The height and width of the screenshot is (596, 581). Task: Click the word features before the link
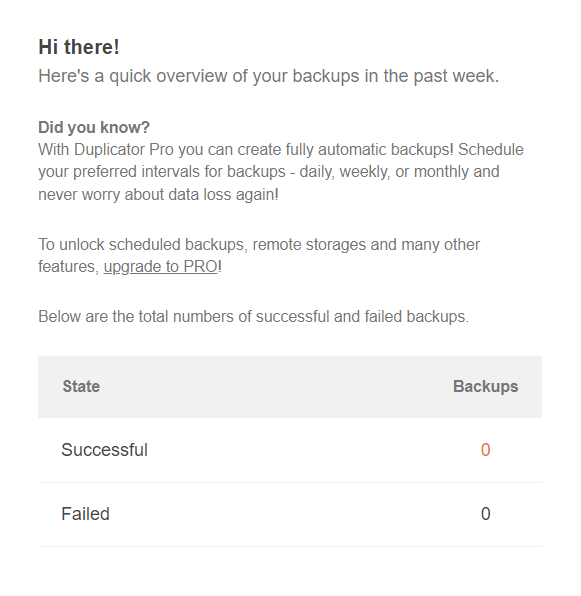[x=68, y=266]
